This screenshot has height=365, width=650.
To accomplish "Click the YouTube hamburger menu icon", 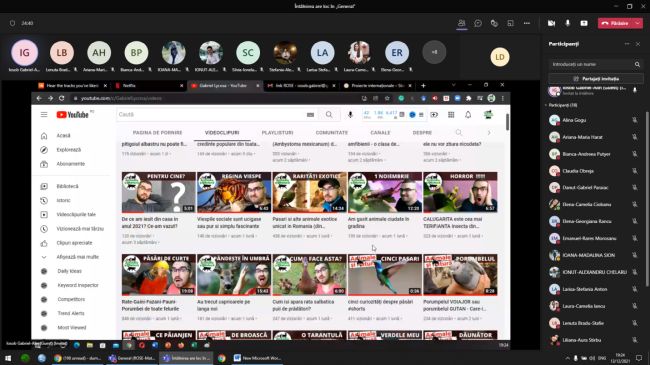I will [44, 114].
